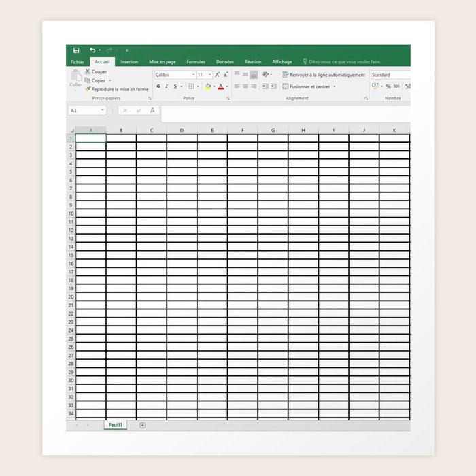Expand the borders dropdown arrow
Viewport: 476px width, 476px height.
[198, 86]
